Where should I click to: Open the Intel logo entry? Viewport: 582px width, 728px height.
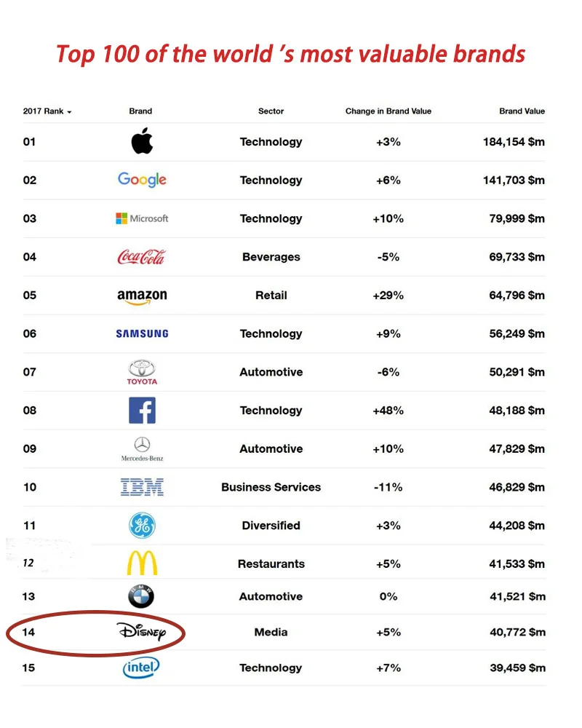(x=141, y=668)
